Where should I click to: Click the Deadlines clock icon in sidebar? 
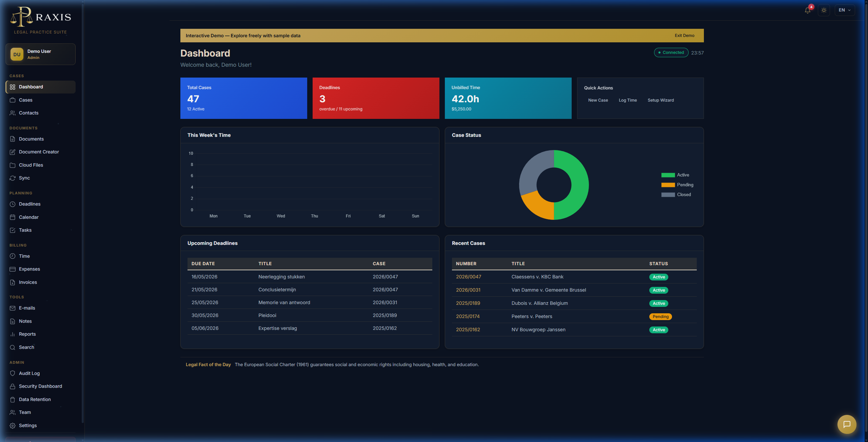pyautogui.click(x=13, y=204)
